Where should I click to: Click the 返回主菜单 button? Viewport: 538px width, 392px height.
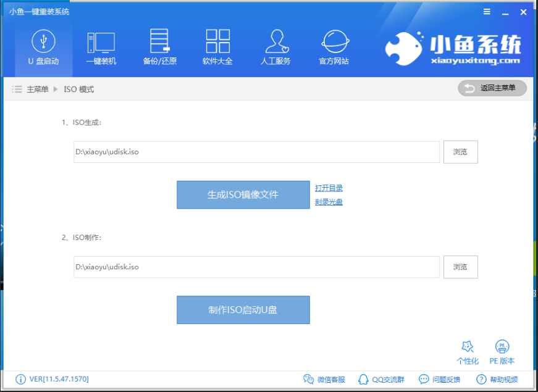(492, 88)
